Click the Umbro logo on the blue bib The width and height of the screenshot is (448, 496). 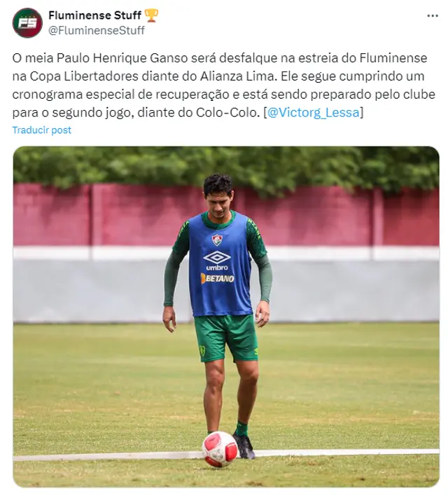pyautogui.click(x=217, y=261)
